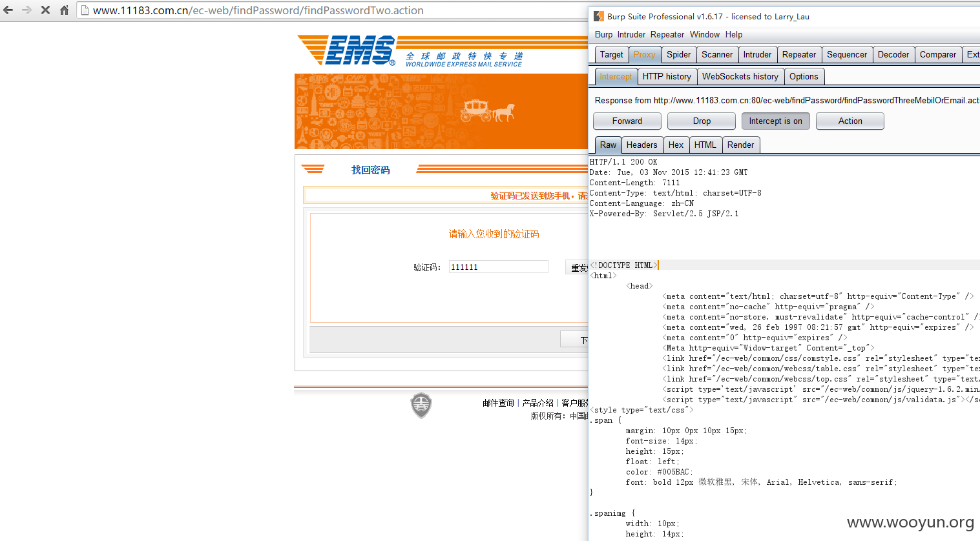The width and height of the screenshot is (980, 541).
Task: Switch to the Raw view tab
Action: 608,145
